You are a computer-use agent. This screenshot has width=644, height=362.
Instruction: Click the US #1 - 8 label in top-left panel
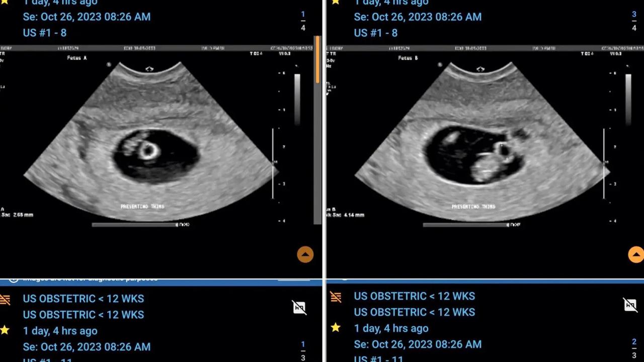click(45, 33)
